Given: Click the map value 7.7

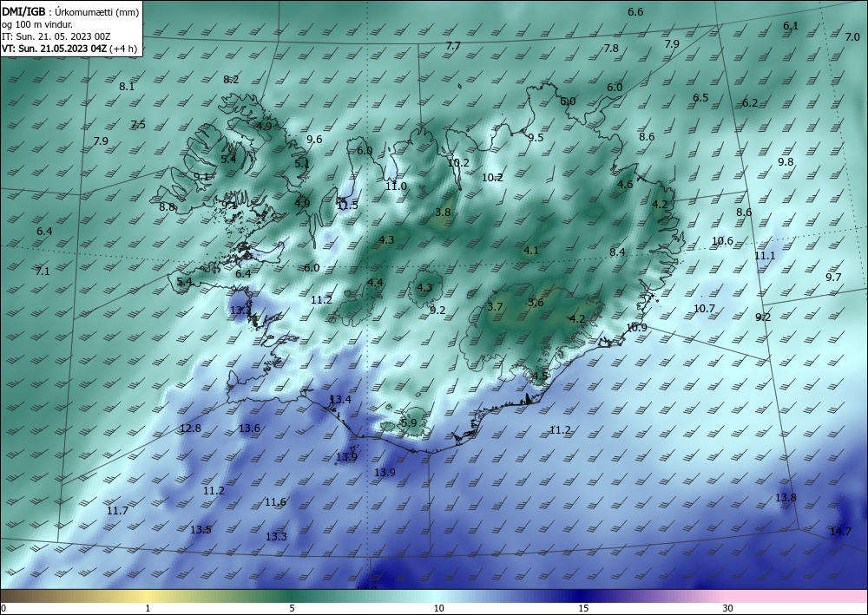Looking at the screenshot, I should (453, 46).
